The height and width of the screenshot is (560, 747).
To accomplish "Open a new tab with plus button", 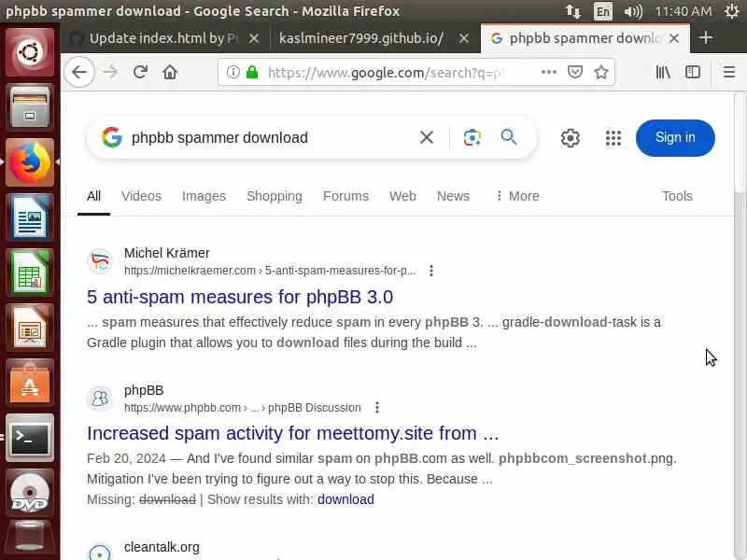I will pyautogui.click(x=706, y=37).
